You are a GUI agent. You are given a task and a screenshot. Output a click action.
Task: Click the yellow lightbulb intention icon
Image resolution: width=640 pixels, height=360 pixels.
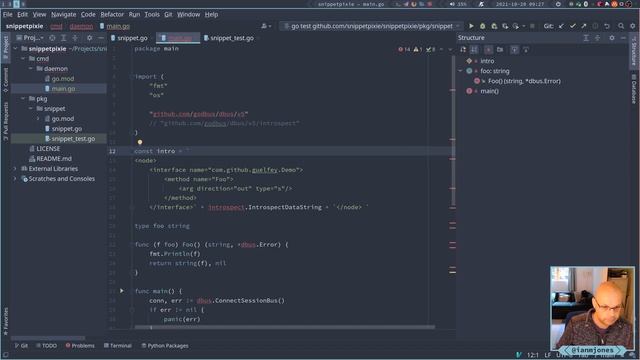point(140,142)
